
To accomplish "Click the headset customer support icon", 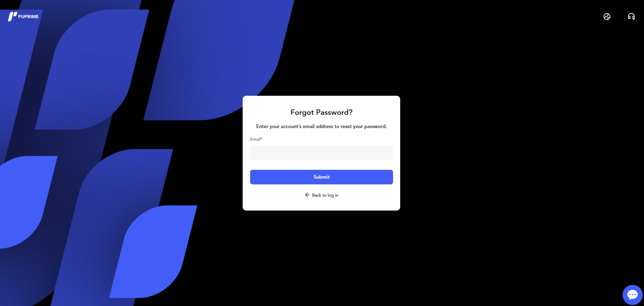I will pos(631,17).
